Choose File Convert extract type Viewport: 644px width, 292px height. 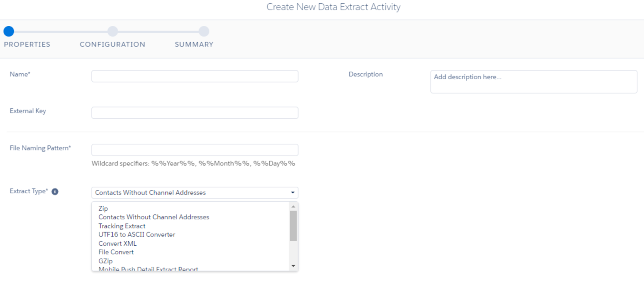coord(116,252)
